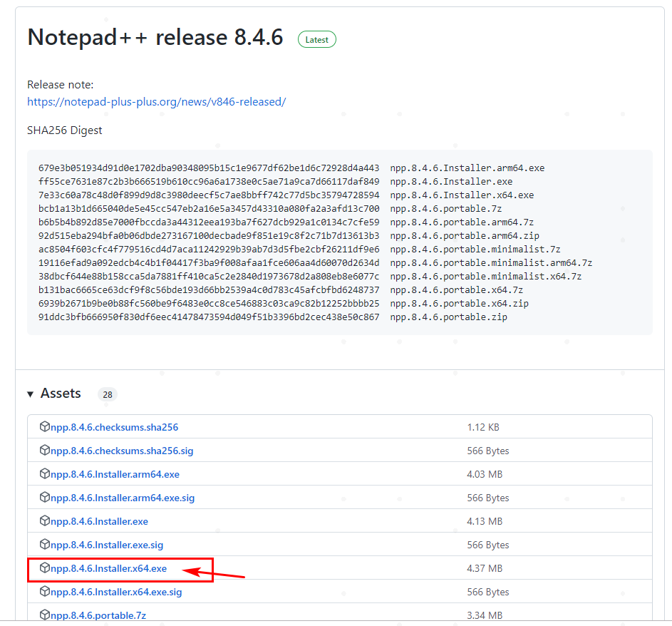Download npp.8.4.6.Installer.arm64.exe
This screenshot has width=672, height=626.
click(115, 475)
